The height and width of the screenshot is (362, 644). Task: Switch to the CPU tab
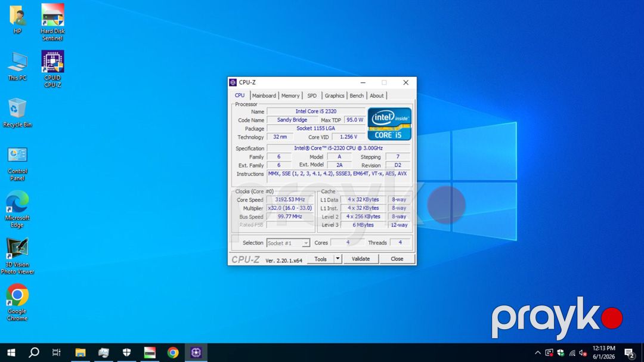[x=240, y=95]
